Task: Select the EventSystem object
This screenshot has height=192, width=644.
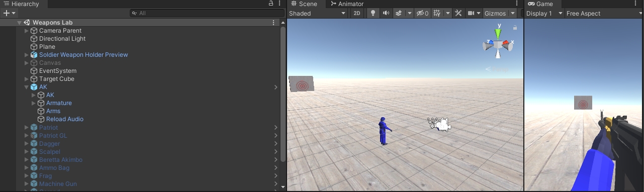Action: pos(58,71)
